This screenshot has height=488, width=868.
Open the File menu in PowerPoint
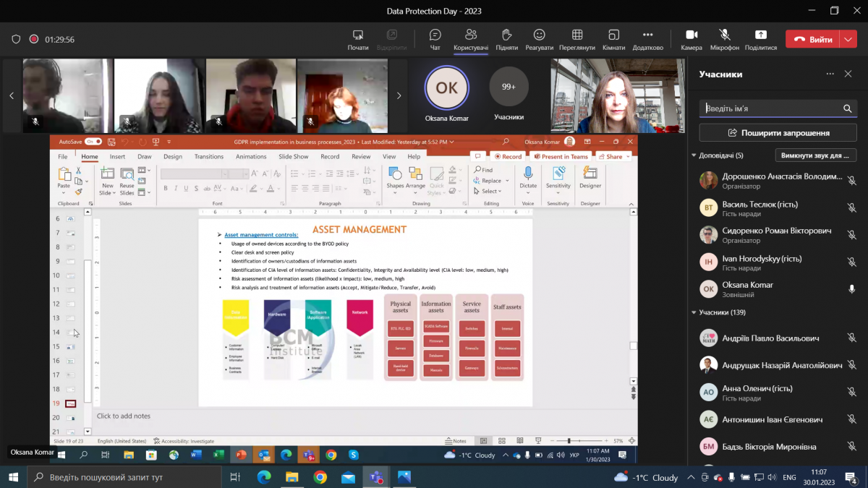coord(63,157)
